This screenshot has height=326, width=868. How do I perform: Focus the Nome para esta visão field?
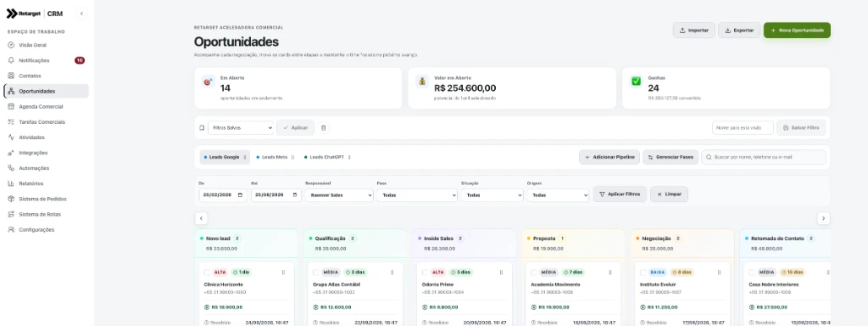(743, 127)
